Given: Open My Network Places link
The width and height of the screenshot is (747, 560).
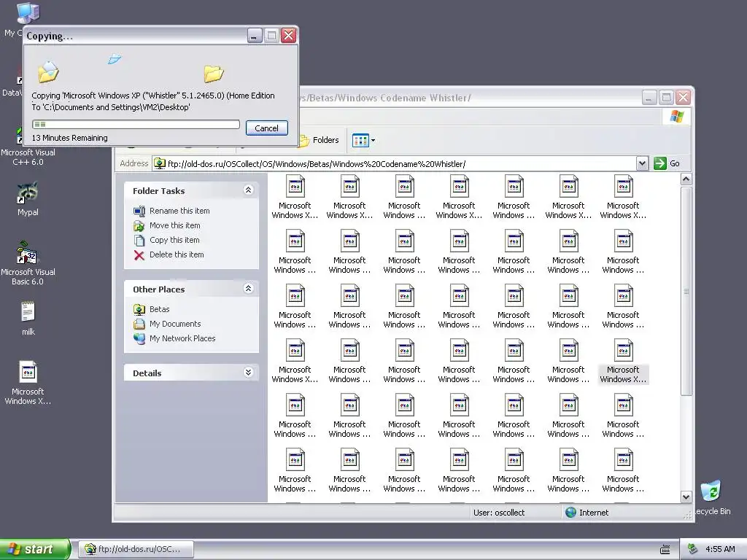Looking at the screenshot, I should pos(182,338).
